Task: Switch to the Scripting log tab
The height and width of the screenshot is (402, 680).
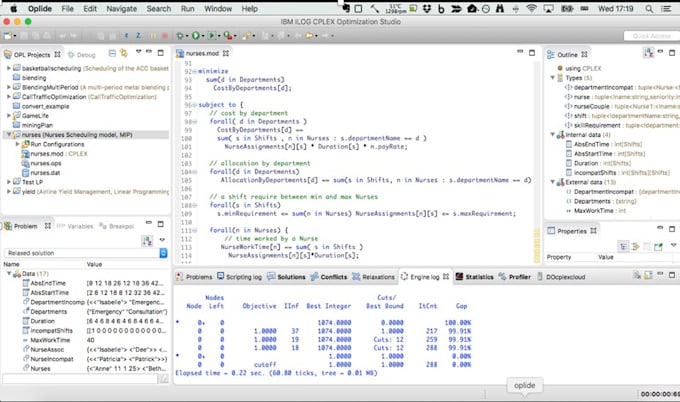Action: (x=239, y=277)
